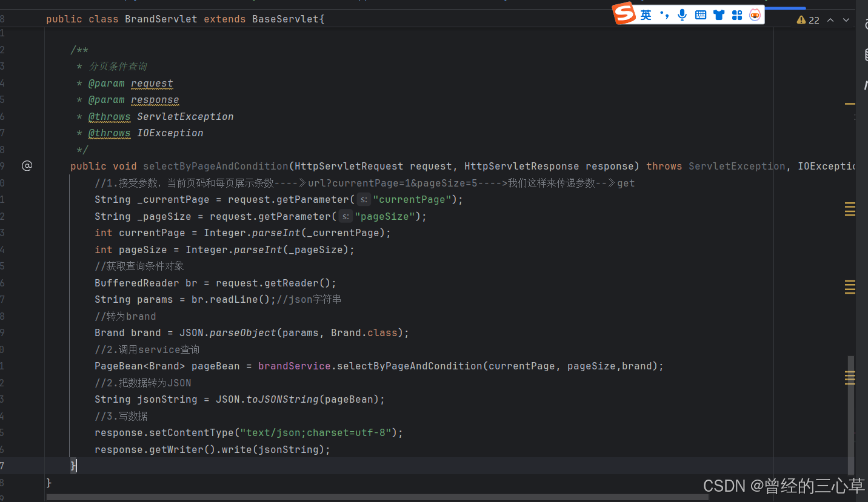Click the comment "//转为brand"
Viewport: 868px width, 502px height.
click(x=125, y=316)
